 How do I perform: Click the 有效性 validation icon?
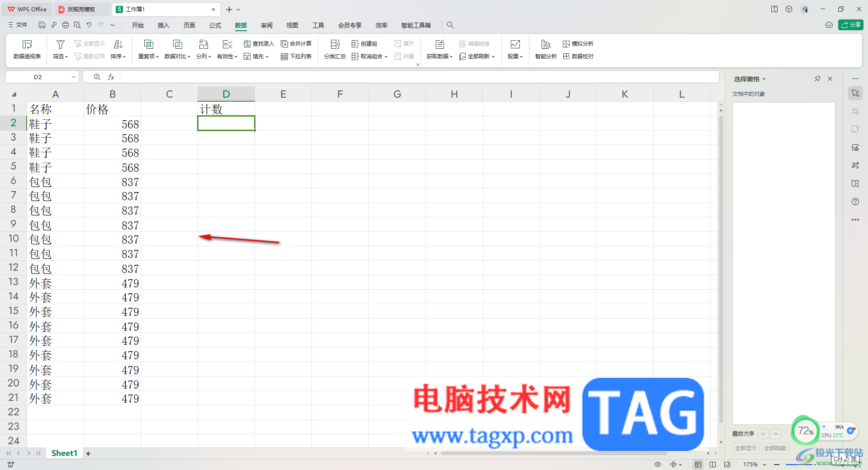227,44
